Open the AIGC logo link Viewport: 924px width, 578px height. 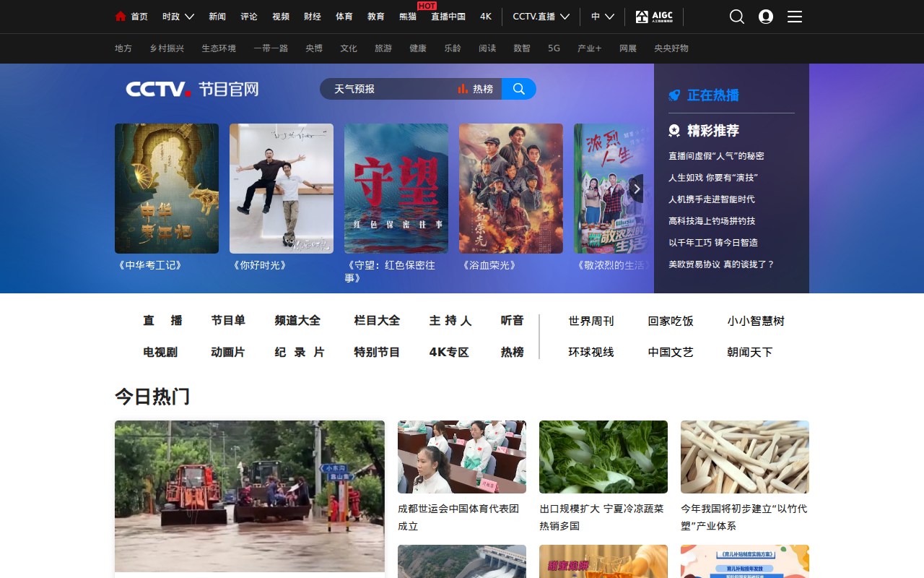654,17
